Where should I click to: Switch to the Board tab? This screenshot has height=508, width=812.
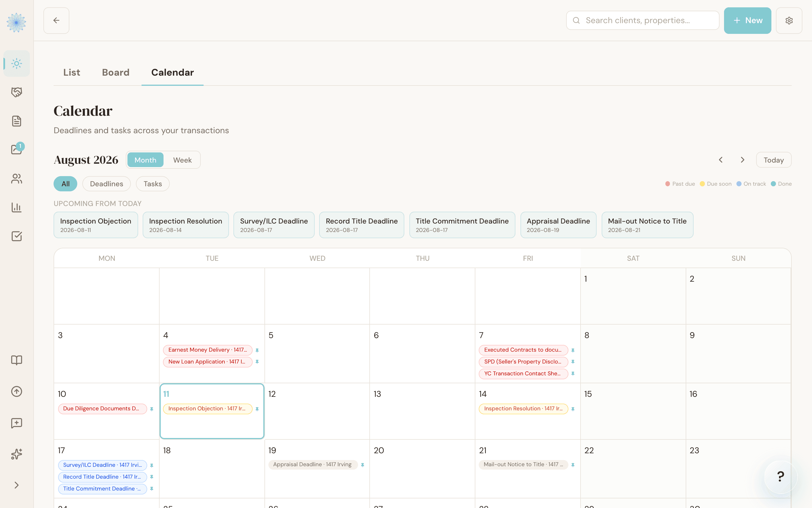115,72
